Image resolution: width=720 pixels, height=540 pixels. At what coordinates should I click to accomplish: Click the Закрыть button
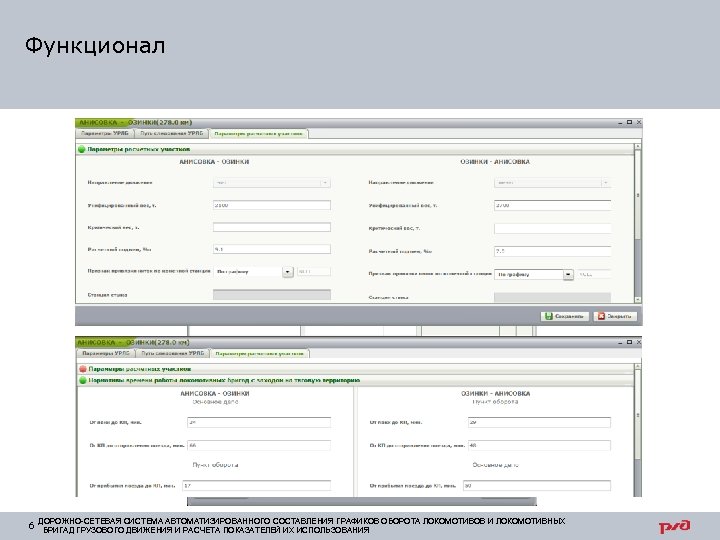point(615,316)
